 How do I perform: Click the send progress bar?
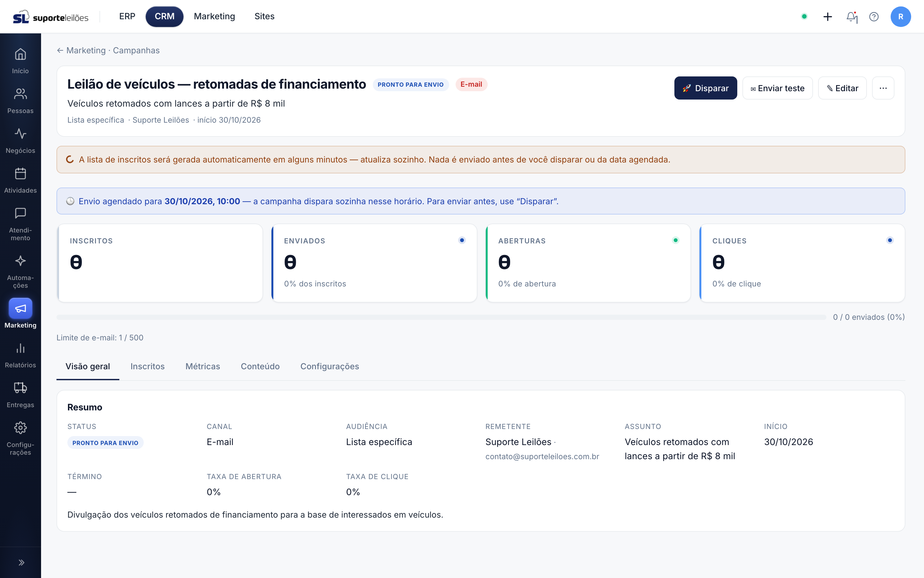[441, 317]
